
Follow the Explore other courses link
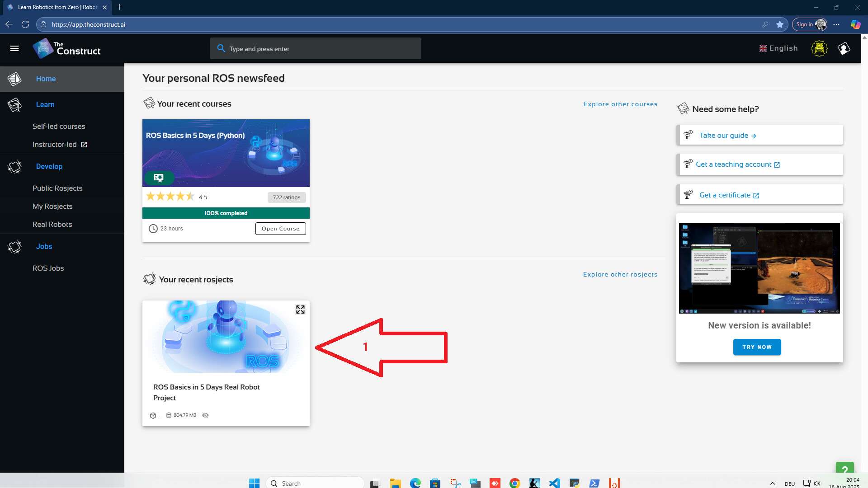click(620, 104)
